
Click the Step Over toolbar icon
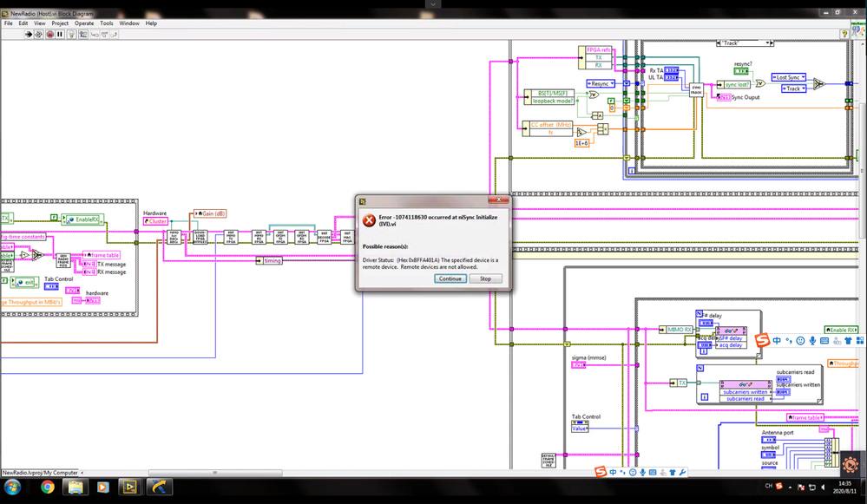[104, 34]
